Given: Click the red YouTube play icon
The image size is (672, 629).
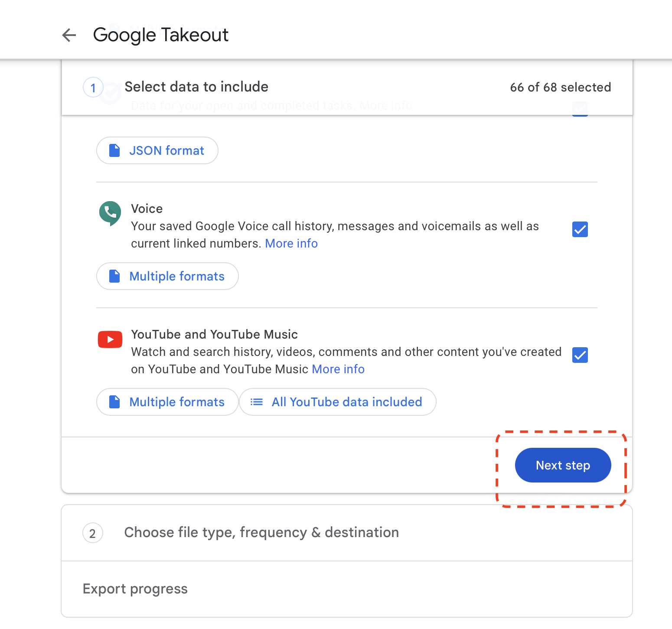Looking at the screenshot, I should click(110, 339).
